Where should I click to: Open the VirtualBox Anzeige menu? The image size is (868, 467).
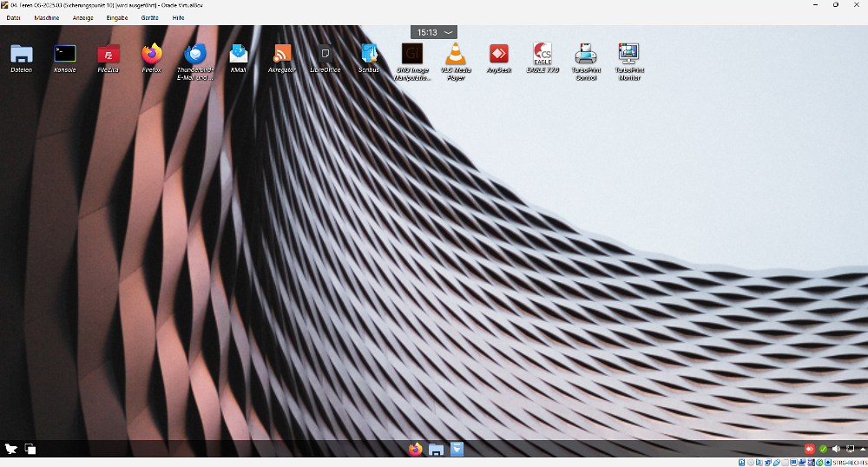(83, 17)
